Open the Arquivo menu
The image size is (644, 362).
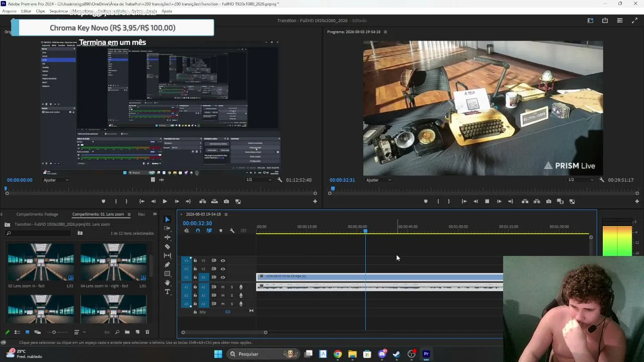pos(10,11)
